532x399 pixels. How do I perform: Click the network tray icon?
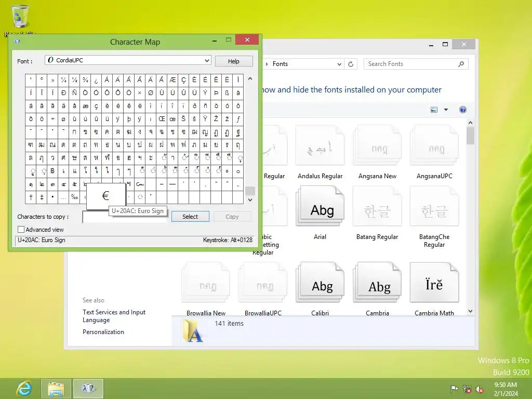coord(467,389)
